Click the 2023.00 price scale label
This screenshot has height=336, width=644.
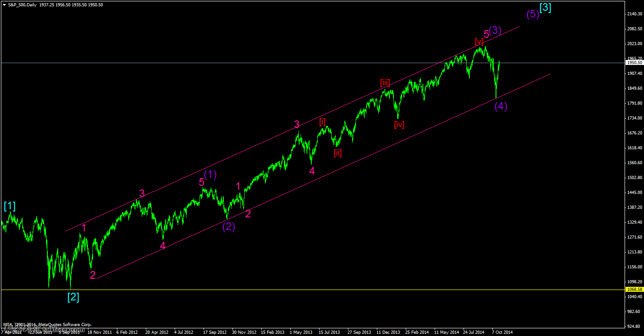[x=634, y=44]
